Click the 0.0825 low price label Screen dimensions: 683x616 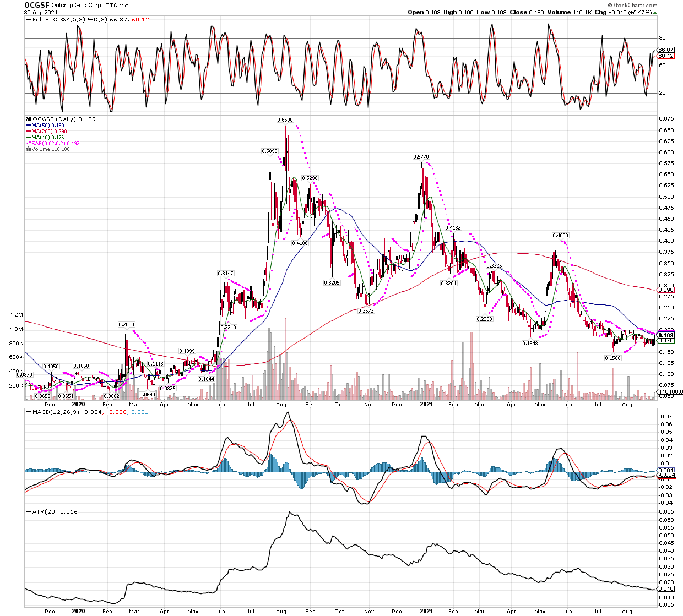pos(167,389)
